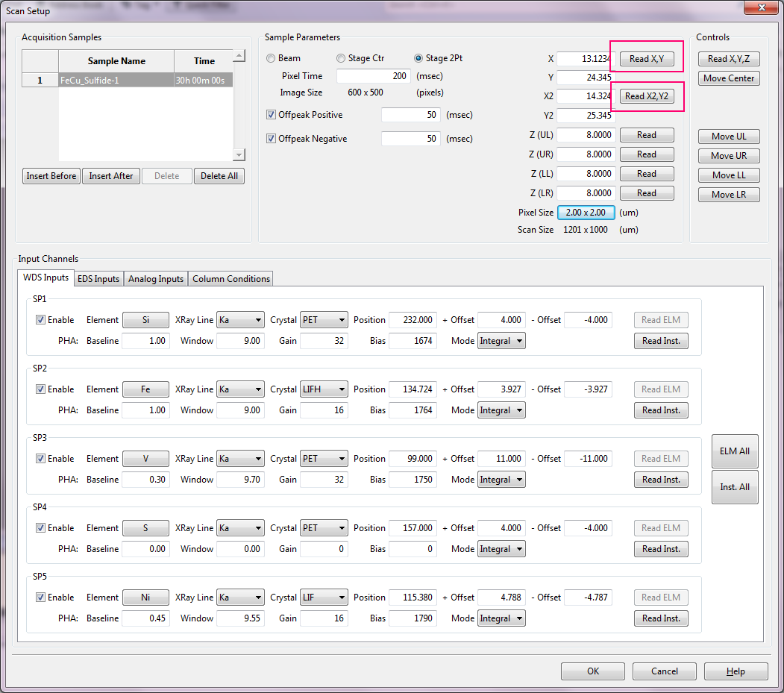Select the FeCu_Sulfide-1 sample row
This screenshot has width=784, height=693.
point(116,80)
